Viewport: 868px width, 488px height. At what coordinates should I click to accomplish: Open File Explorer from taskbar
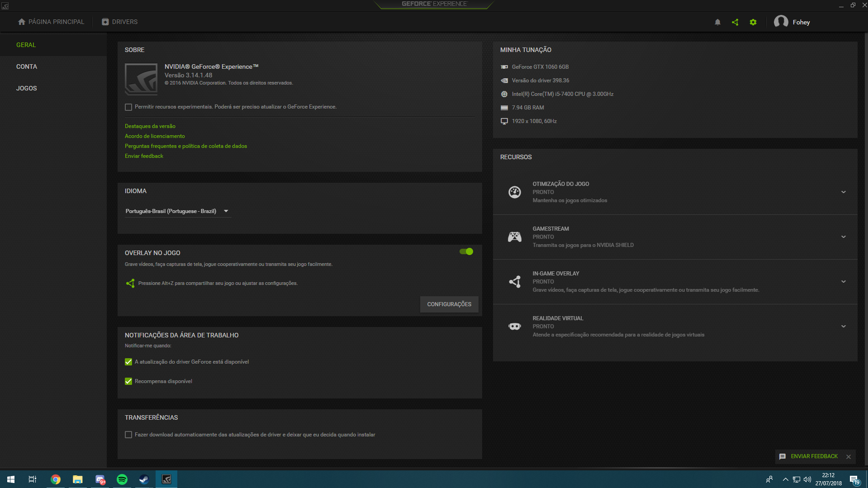(78, 479)
